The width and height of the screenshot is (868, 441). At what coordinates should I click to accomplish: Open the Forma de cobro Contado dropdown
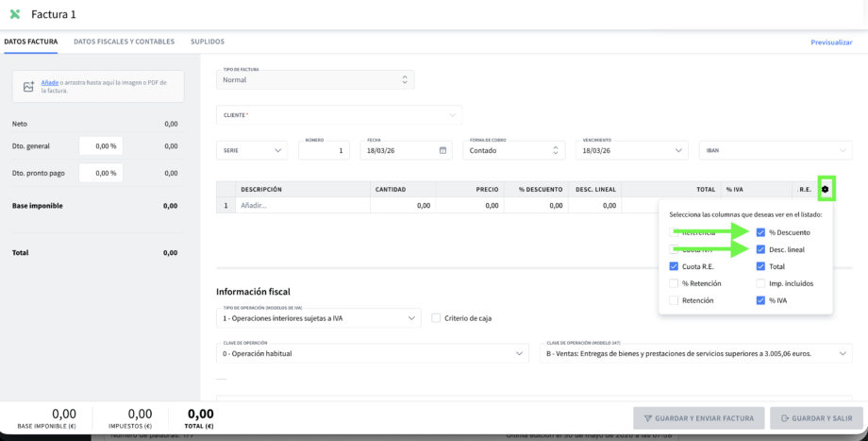tap(514, 150)
